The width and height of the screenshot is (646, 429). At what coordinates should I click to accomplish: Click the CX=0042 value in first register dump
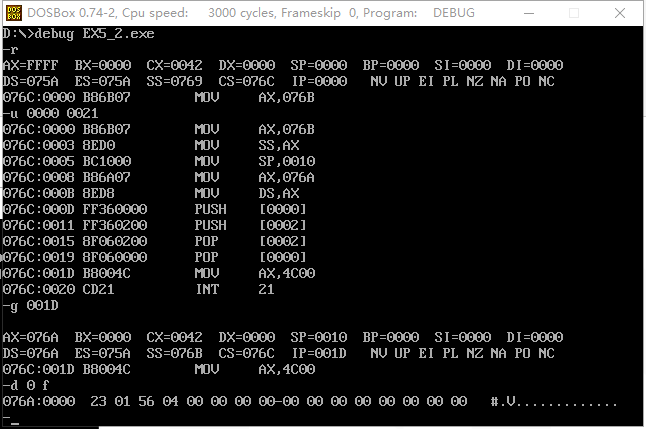click(x=174, y=65)
